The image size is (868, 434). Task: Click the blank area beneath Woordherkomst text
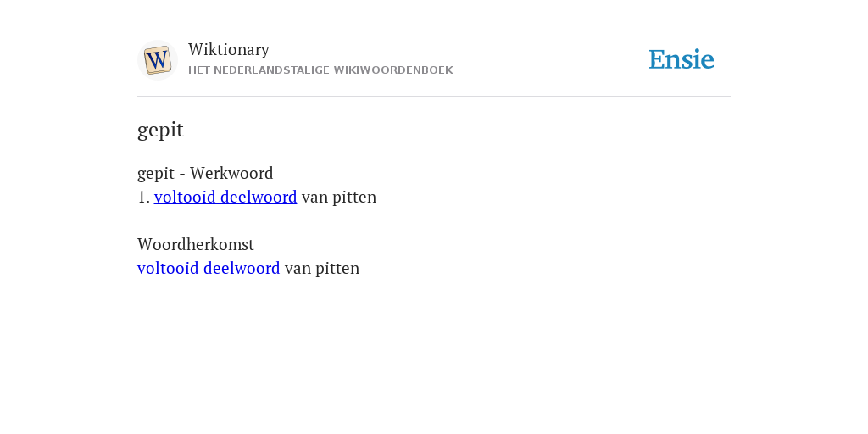click(434, 354)
